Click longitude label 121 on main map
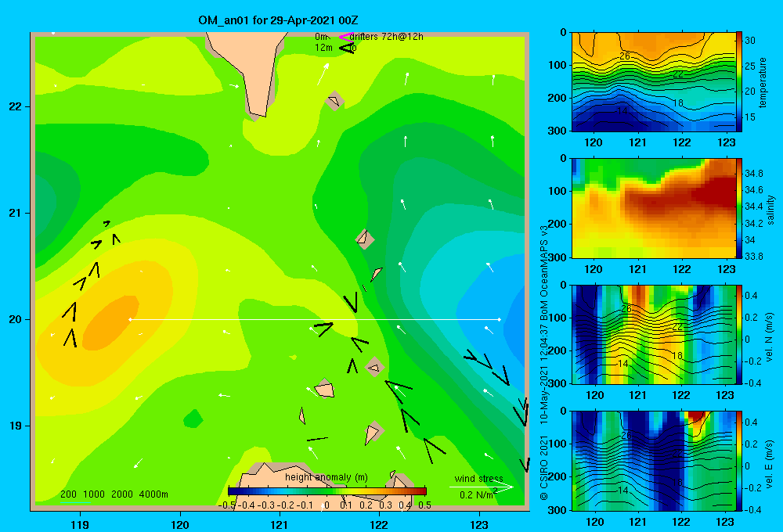Image resolution: width=783 pixels, height=532 pixels. click(280, 524)
